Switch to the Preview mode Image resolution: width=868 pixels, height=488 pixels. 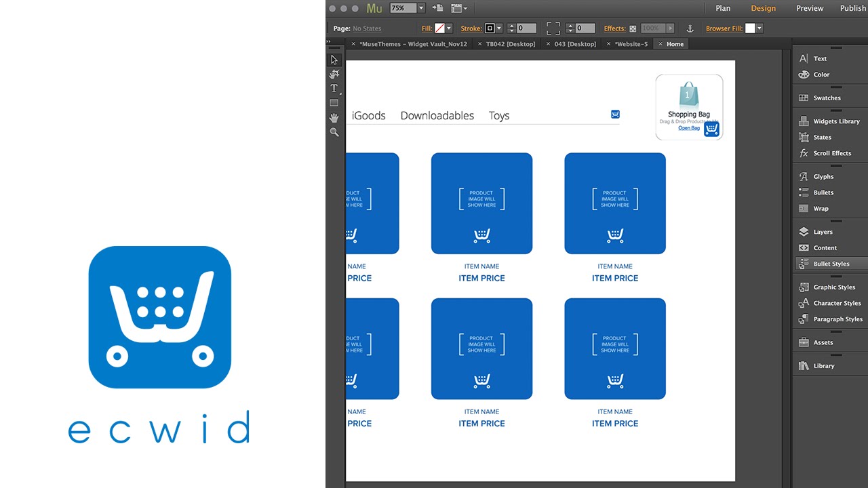click(x=810, y=8)
